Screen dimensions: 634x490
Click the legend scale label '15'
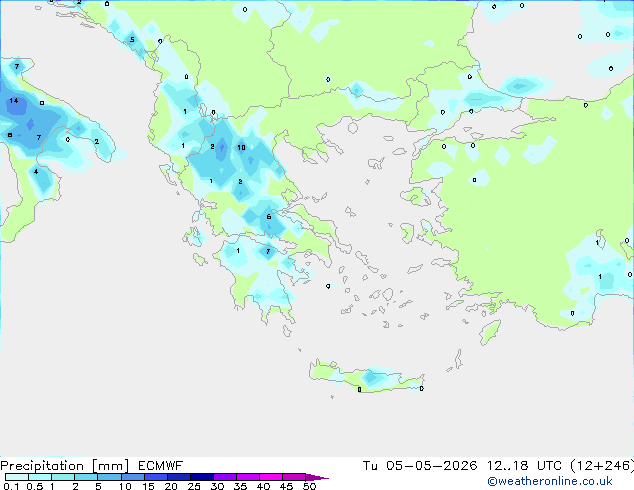click(148, 486)
